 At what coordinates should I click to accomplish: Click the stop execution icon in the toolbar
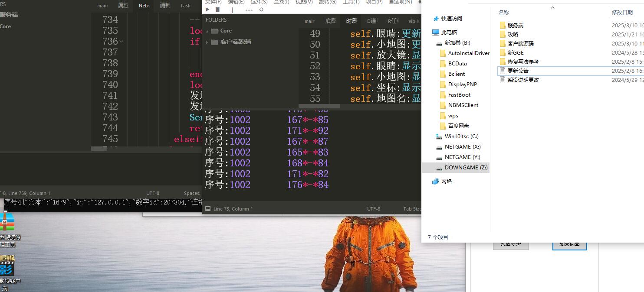tap(217, 10)
